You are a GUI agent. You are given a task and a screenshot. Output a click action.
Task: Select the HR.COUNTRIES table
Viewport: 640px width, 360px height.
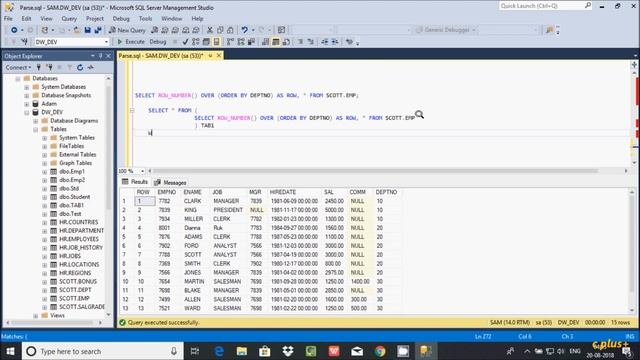coord(78,222)
